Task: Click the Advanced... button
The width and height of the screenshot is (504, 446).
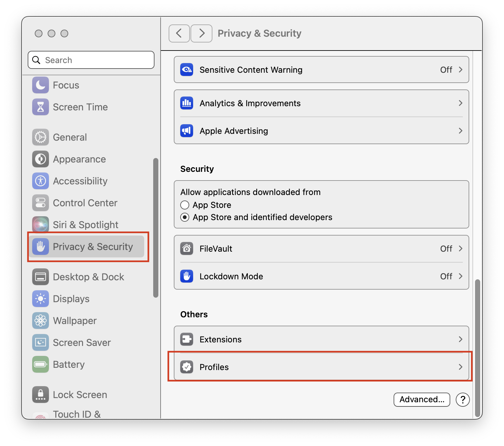Action: (x=422, y=399)
